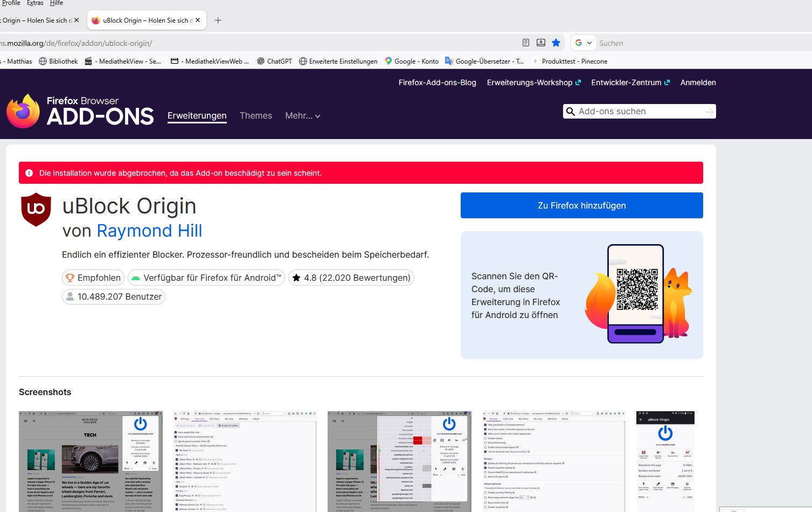The width and height of the screenshot is (812, 512).
Task: Open a new tab with the plus button
Action: [218, 20]
